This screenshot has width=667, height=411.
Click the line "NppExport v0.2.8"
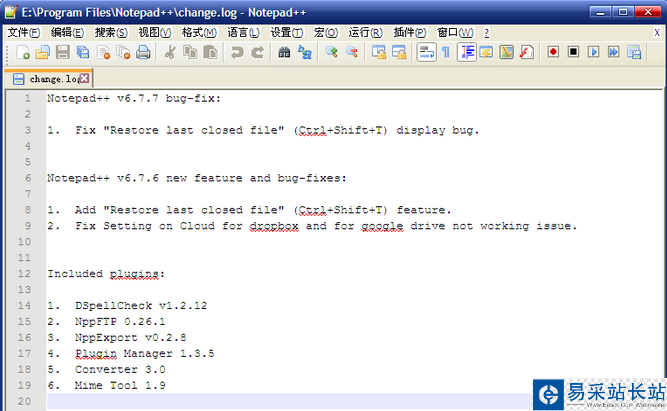click(131, 337)
